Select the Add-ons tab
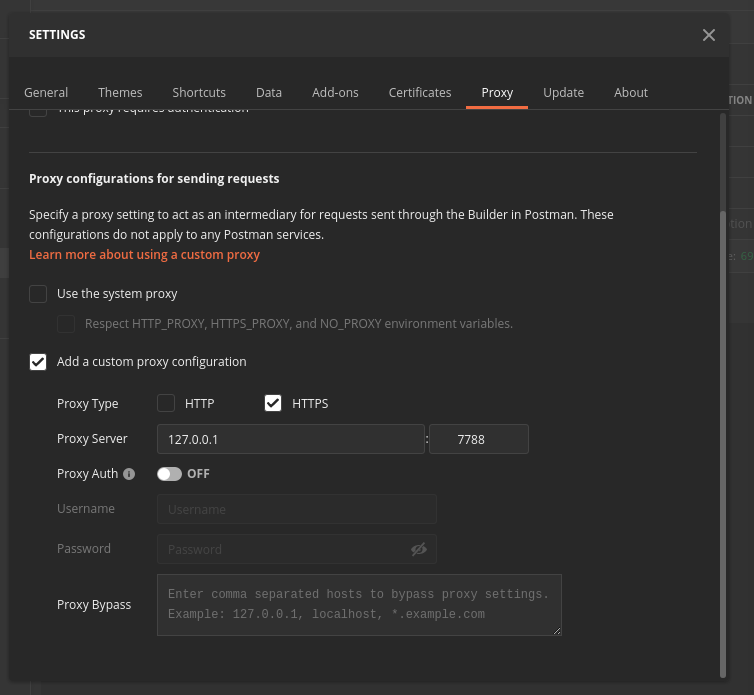754x695 pixels. coord(335,92)
